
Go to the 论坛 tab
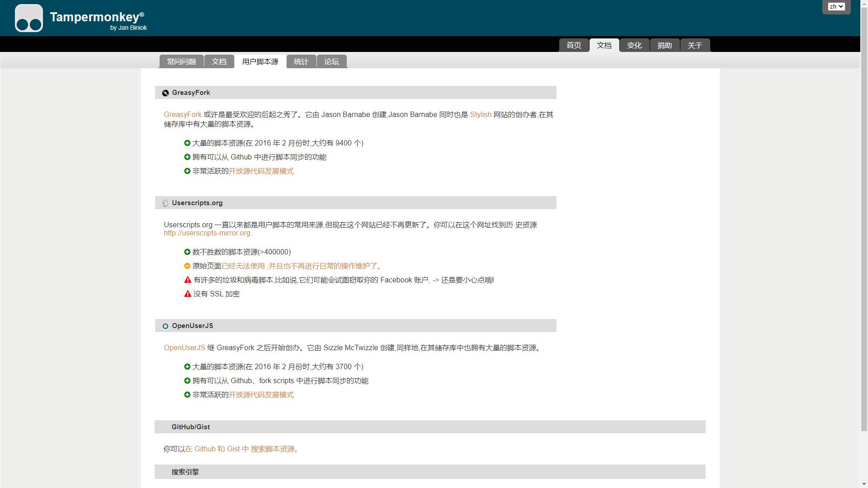click(x=331, y=62)
